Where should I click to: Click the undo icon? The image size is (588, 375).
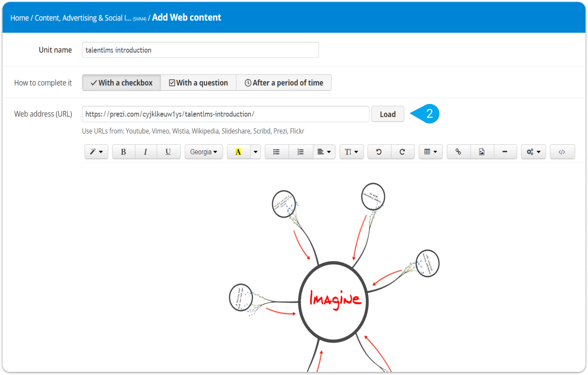(379, 151)
